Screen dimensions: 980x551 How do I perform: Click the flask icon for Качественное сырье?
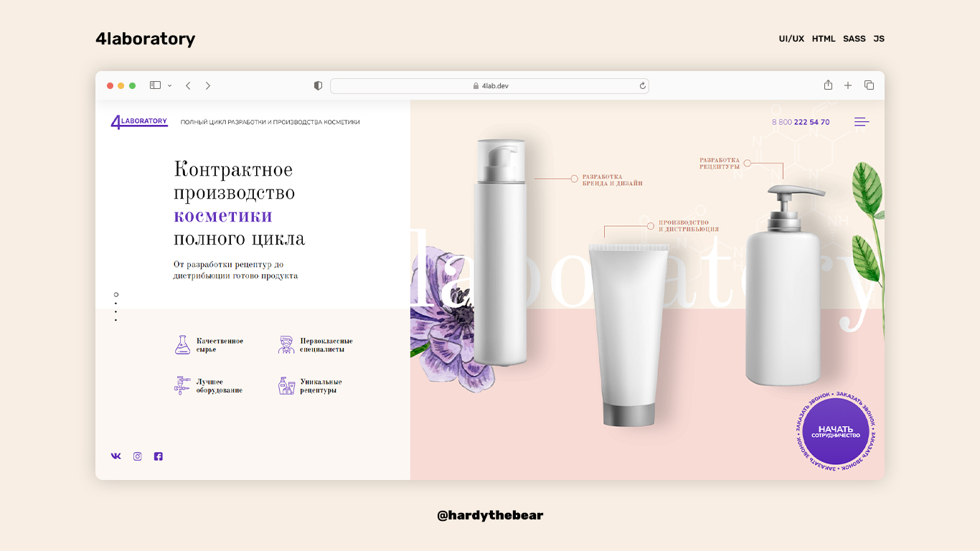(182, 344)
